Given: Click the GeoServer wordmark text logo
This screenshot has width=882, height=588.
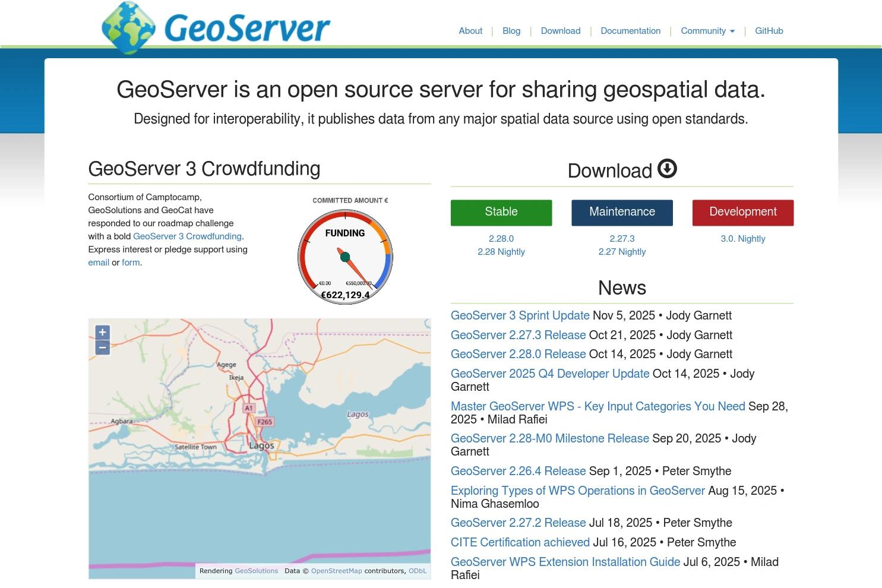Looking at the screenshot, I should coord(247,28).
